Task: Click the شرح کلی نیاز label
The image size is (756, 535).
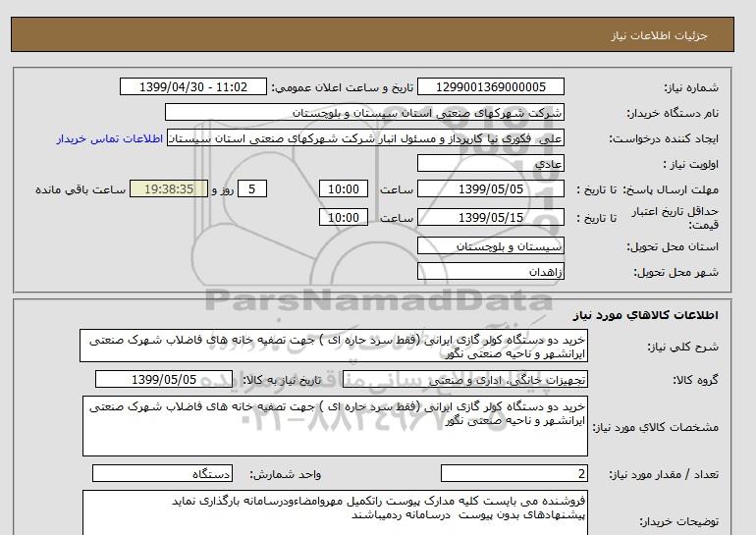Action: [x=682, y=347]
